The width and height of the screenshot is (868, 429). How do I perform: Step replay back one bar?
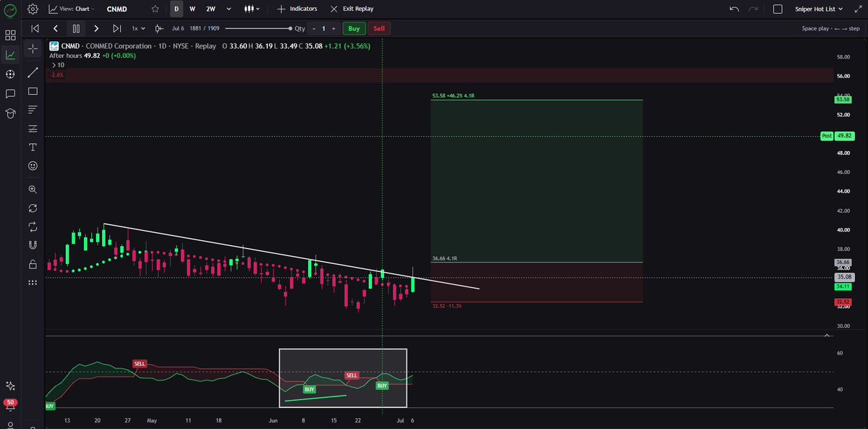pyautogui.click(x=56, y=28)
